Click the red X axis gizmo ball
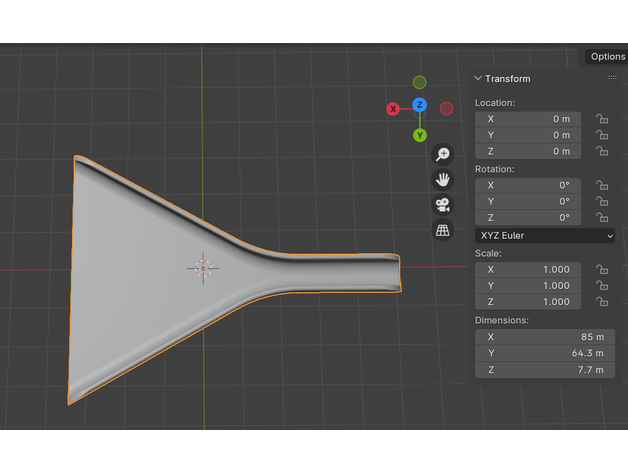The height and width of the screenshot is (472, 628). 393,108
